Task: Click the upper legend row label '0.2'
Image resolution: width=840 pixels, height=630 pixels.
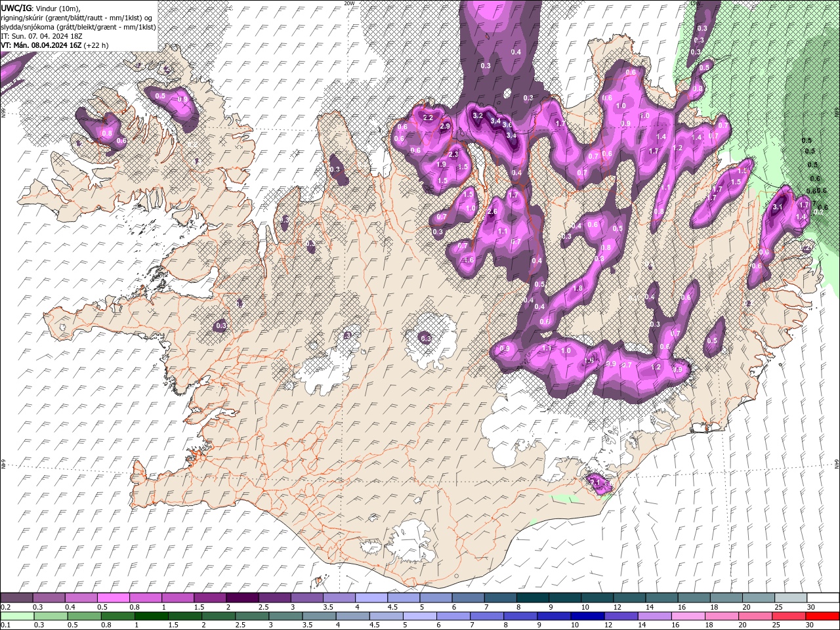Action: [x=5, y=607]
